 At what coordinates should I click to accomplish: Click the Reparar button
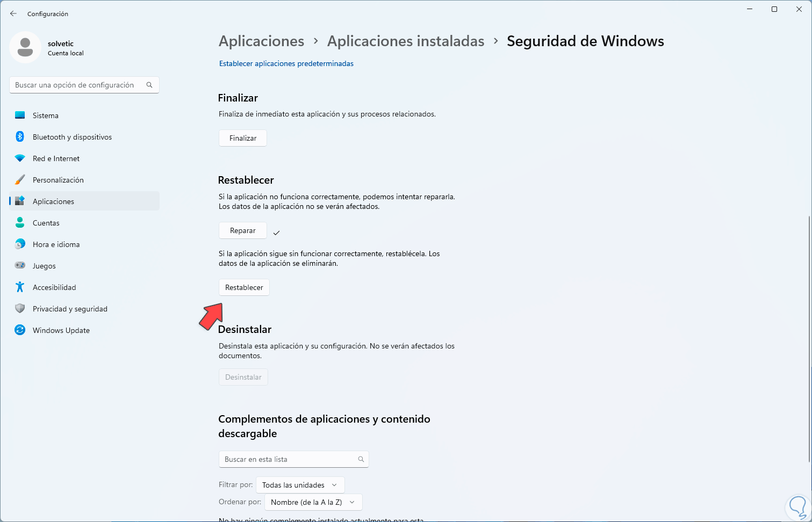point(243,230)
